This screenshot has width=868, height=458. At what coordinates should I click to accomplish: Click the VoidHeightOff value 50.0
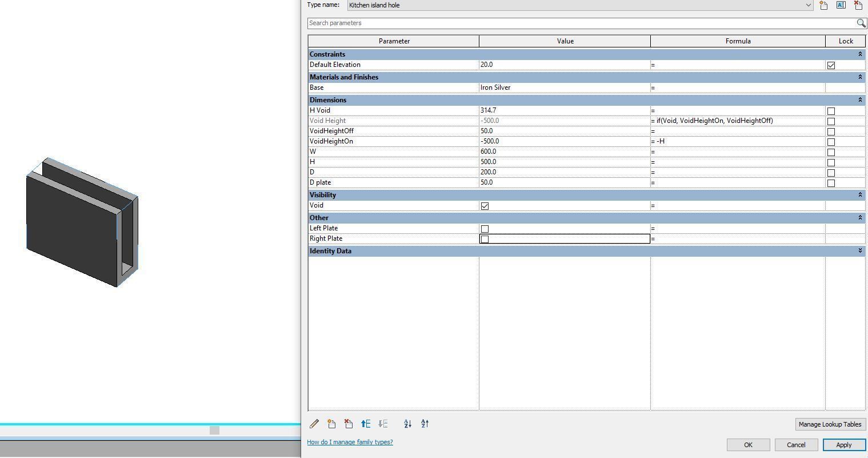(565, 131)
